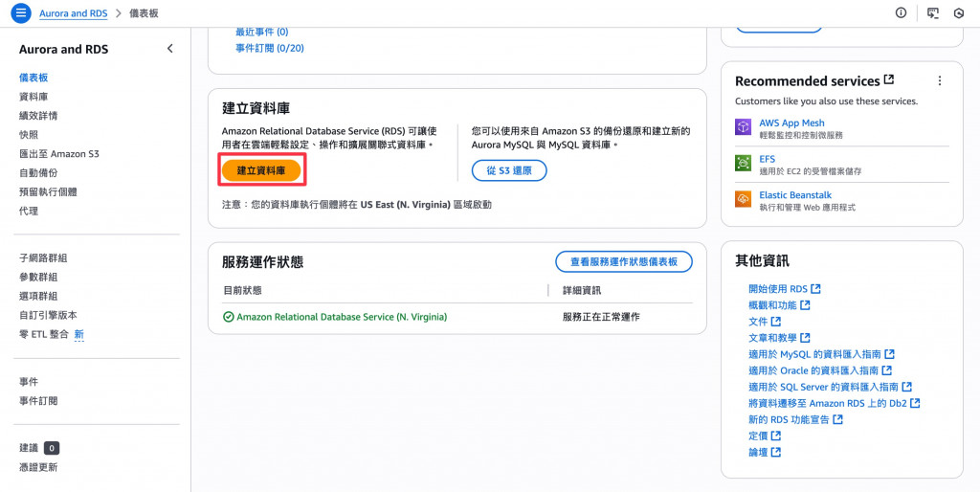Screen dimensions: 980x492
Task: Open 將資料遷移至 Amazon RDS 上的 Db2 link
Action: (835, 403)
